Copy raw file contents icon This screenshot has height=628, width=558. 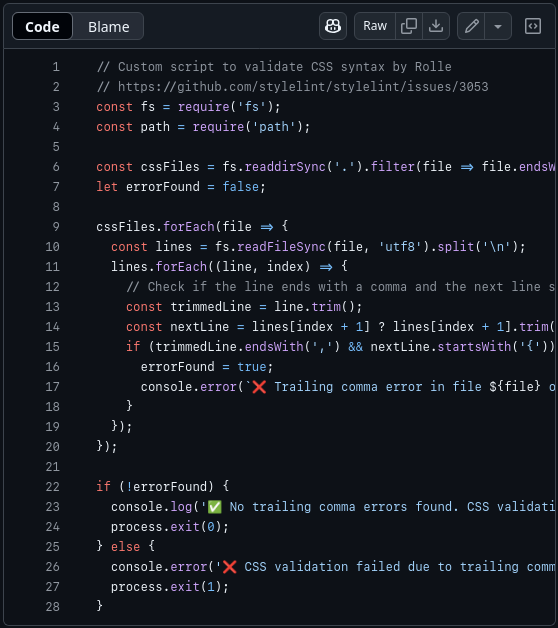(409, 26)
